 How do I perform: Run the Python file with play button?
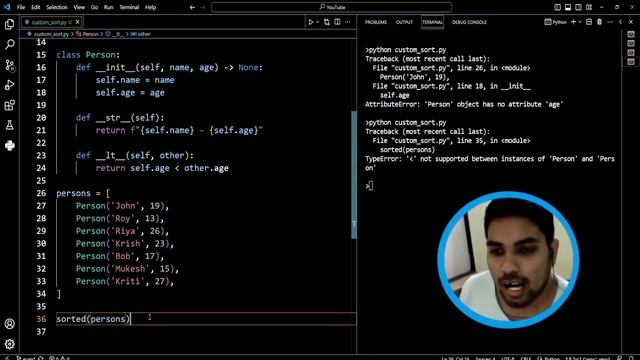coord(311,22)
